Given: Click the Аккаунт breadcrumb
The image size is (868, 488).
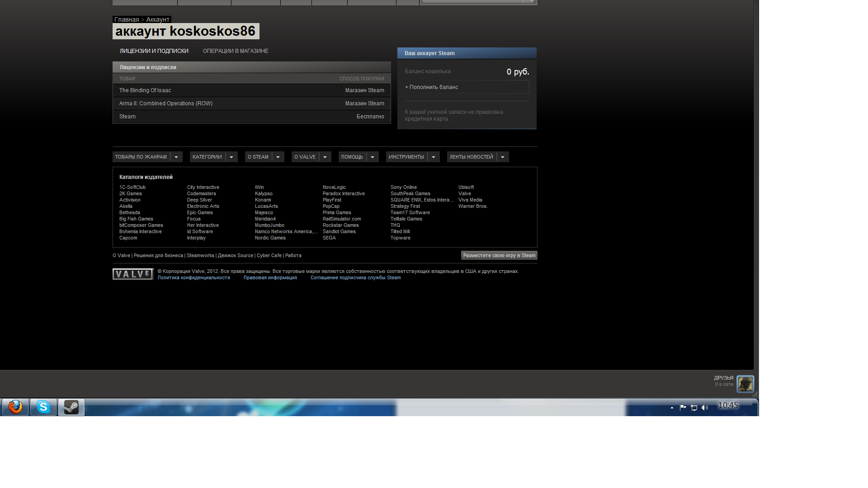Looking at the screenshot, I should pos(158,19).
